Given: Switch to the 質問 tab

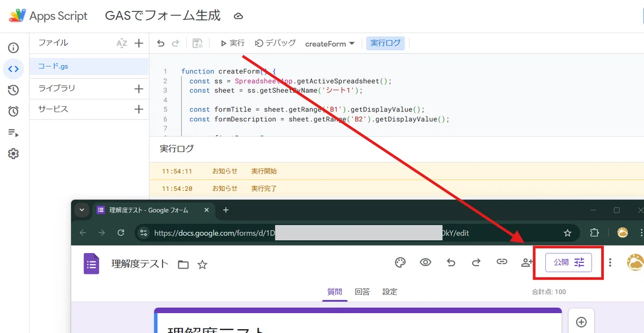Looking at the screenshot, I should 334,292.
